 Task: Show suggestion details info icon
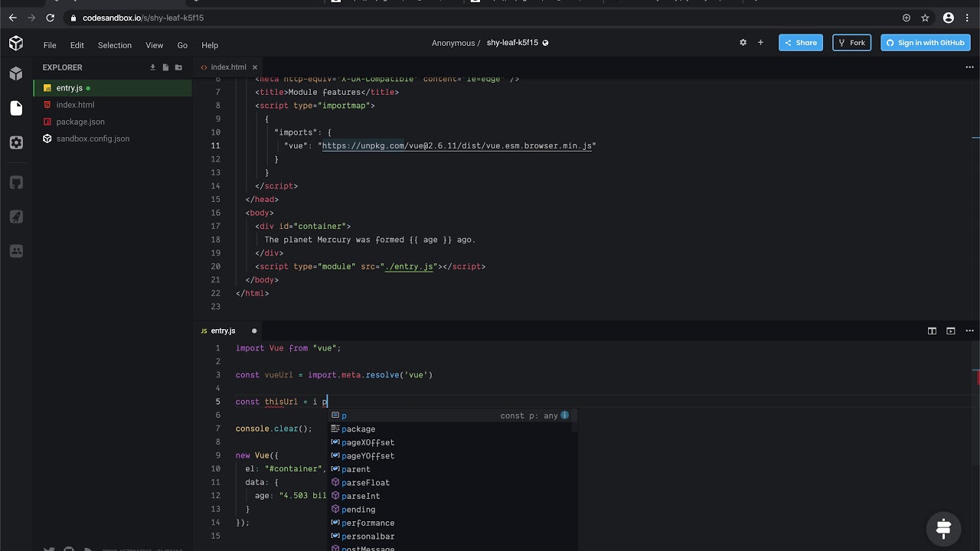[565, 416]
